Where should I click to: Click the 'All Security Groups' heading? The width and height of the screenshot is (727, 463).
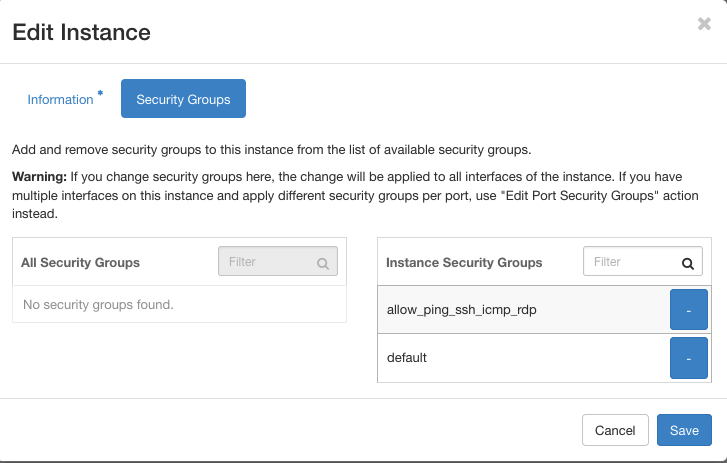point(80,262)
